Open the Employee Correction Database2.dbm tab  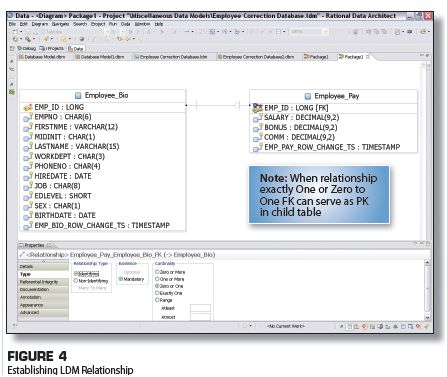pos(256,57)
